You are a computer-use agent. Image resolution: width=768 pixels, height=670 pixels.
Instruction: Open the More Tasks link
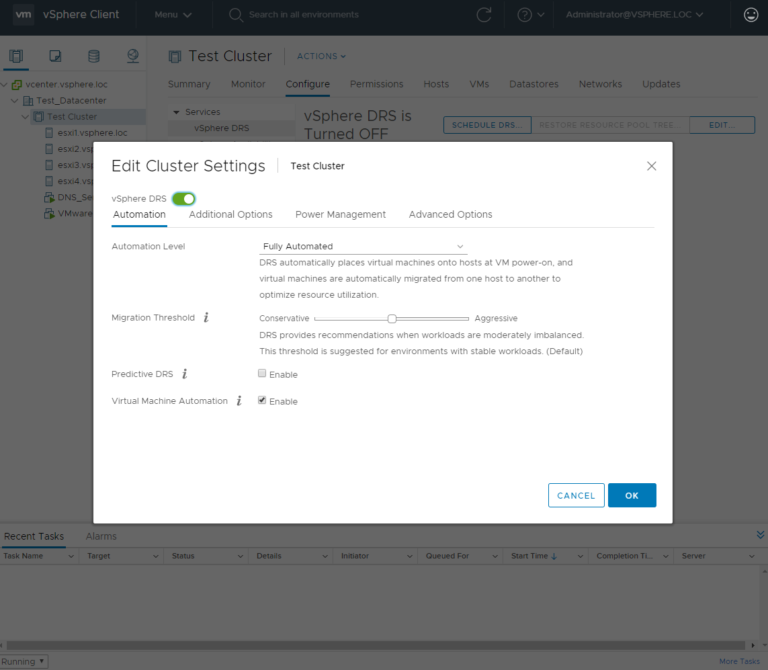point(740,661)
